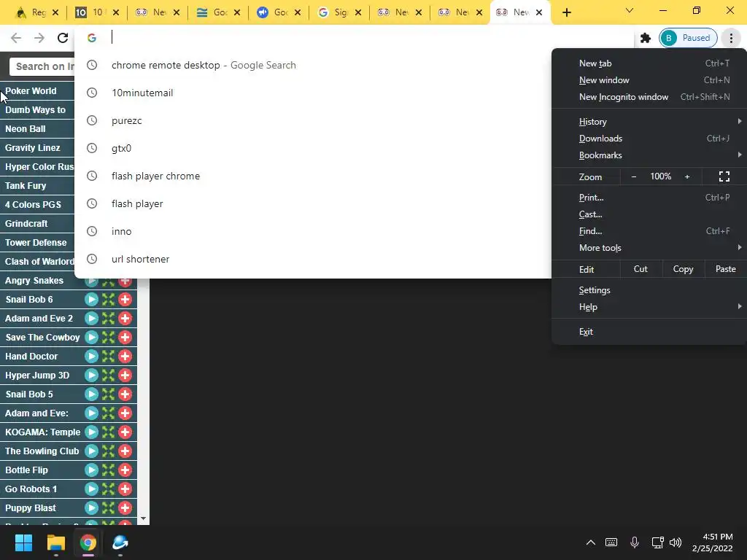
Task: Select Print... in the menu
Action: point(649,198)
